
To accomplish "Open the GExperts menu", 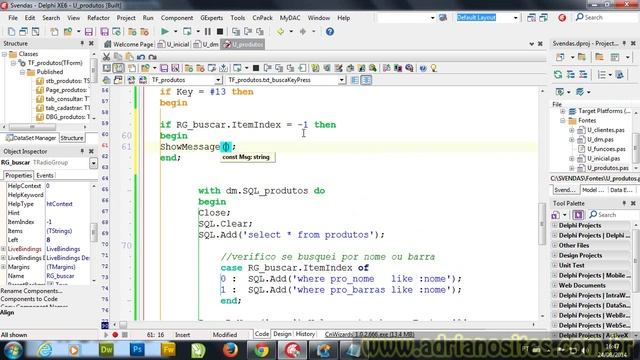I will click(x=211, y=18).
